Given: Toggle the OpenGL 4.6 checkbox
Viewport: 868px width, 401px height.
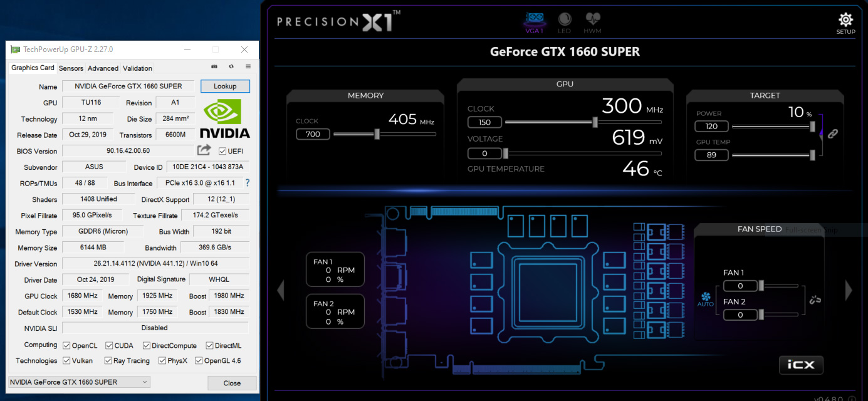Looking at the screenshot, I should coord(199,360).
